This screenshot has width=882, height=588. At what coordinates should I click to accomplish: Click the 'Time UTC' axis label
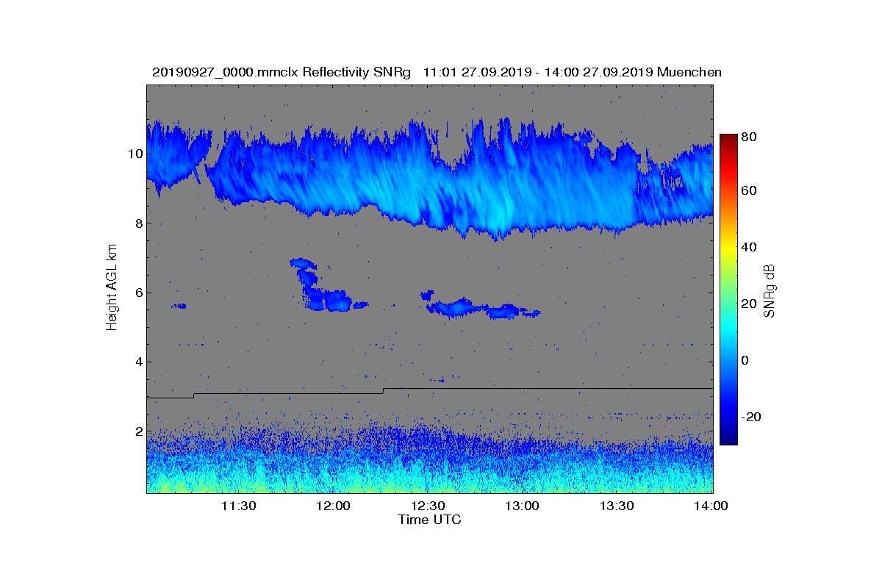pyautogui.click(x=430, y=520)
